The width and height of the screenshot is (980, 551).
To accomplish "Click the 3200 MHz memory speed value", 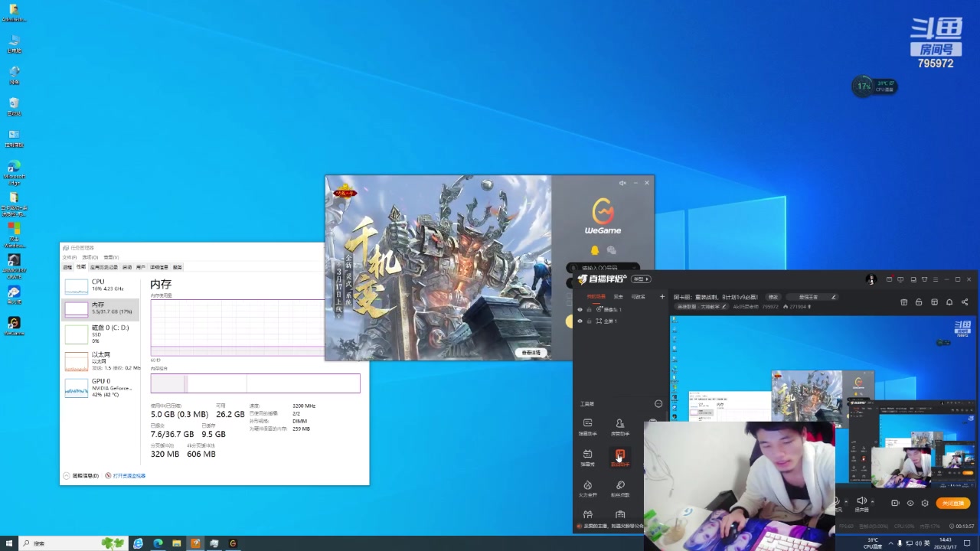I will [304, 406].
